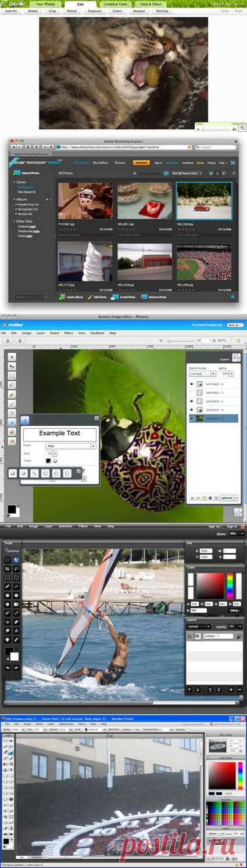The image size is (247, 868).
Task: Toggle the eye on the selected Aviary layer
Action: coord(192,418)
